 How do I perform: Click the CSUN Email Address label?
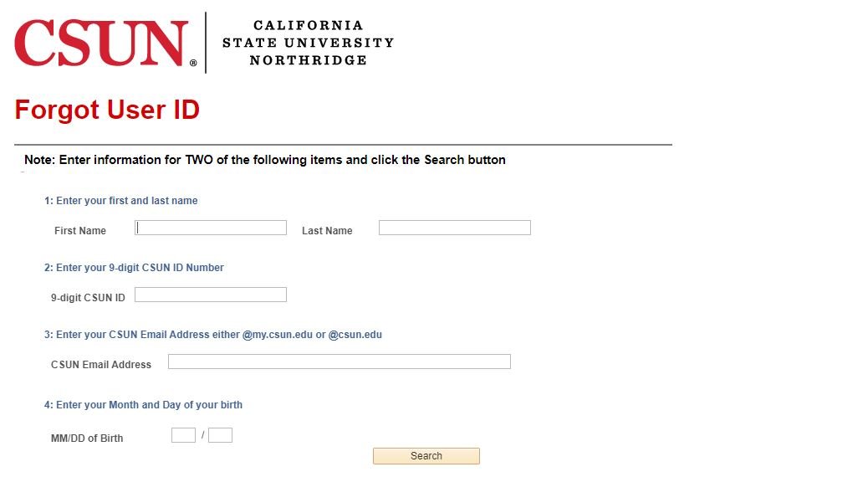coord(101,365)
